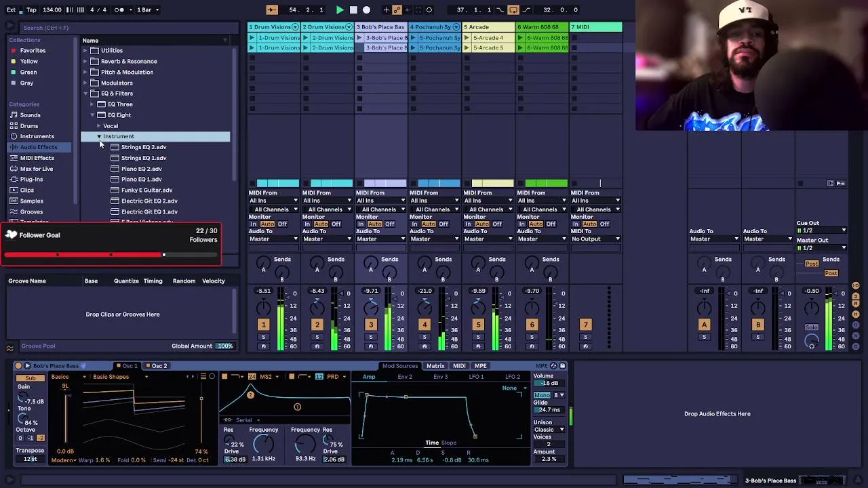Open the Cue Out 1/2 dropdown
The image size is (868, 488).
coord(822,230)
